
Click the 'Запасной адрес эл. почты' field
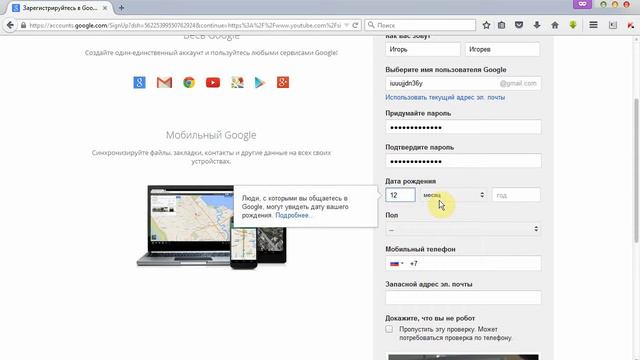(463, 298)
